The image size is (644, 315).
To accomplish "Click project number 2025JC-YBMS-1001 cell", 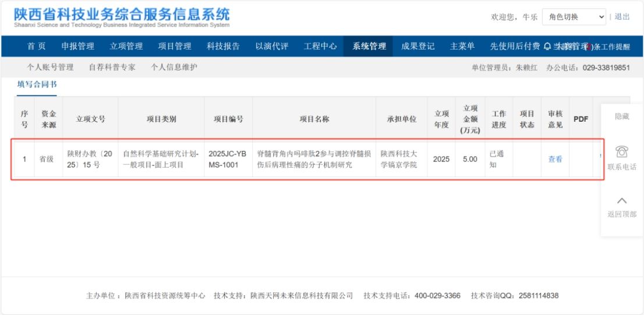I will [x=227, y=159].
